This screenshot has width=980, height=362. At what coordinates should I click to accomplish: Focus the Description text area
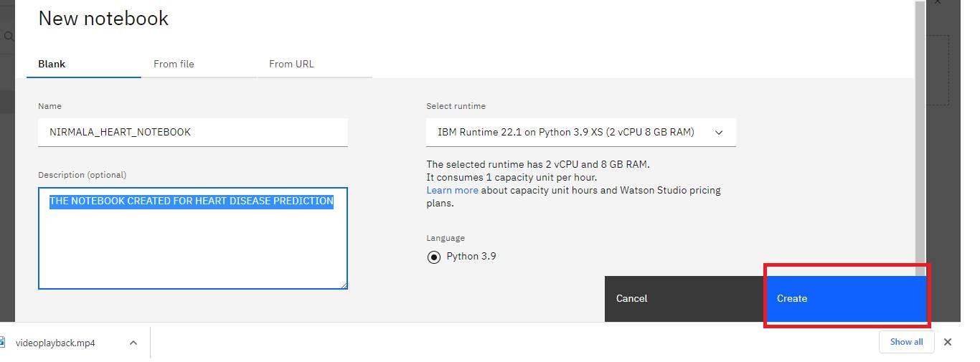193,239
